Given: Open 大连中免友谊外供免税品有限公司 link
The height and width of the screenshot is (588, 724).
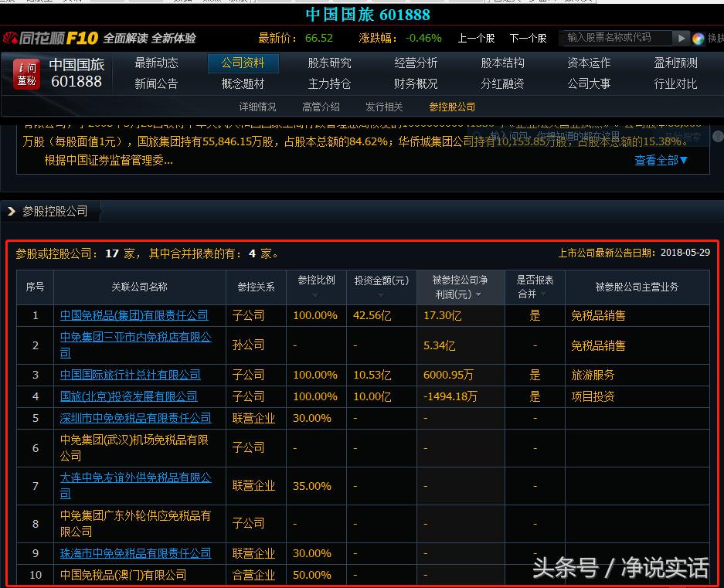Looking at the screenshot, I should [x=136, y=485].
